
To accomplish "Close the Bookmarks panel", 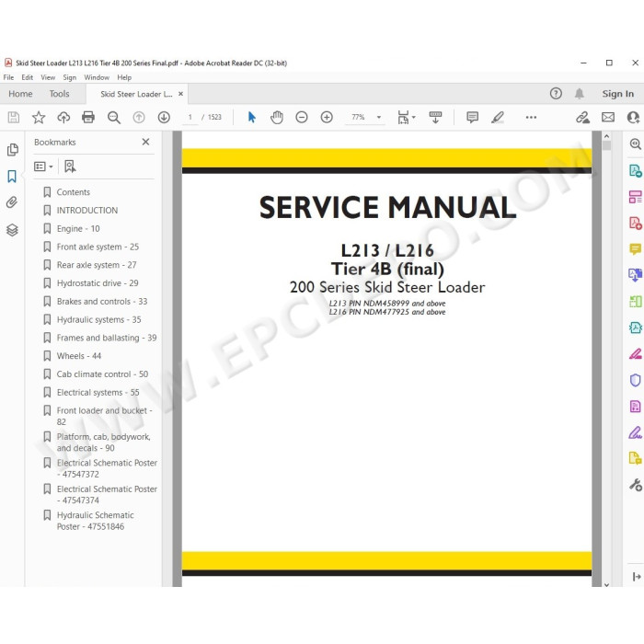I will click(145, 142).
